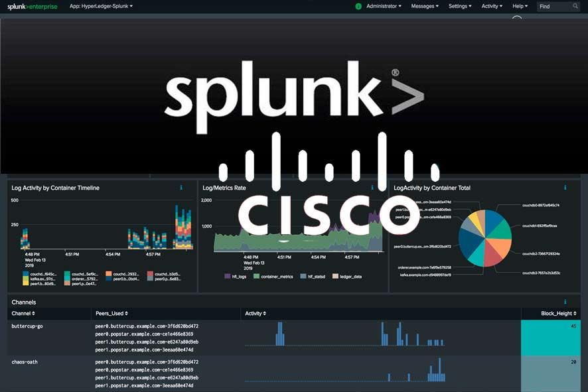This screenshot has width=588, height=392.
Task: Click couchd...b3d5 legend swatch
Action: 150,274
